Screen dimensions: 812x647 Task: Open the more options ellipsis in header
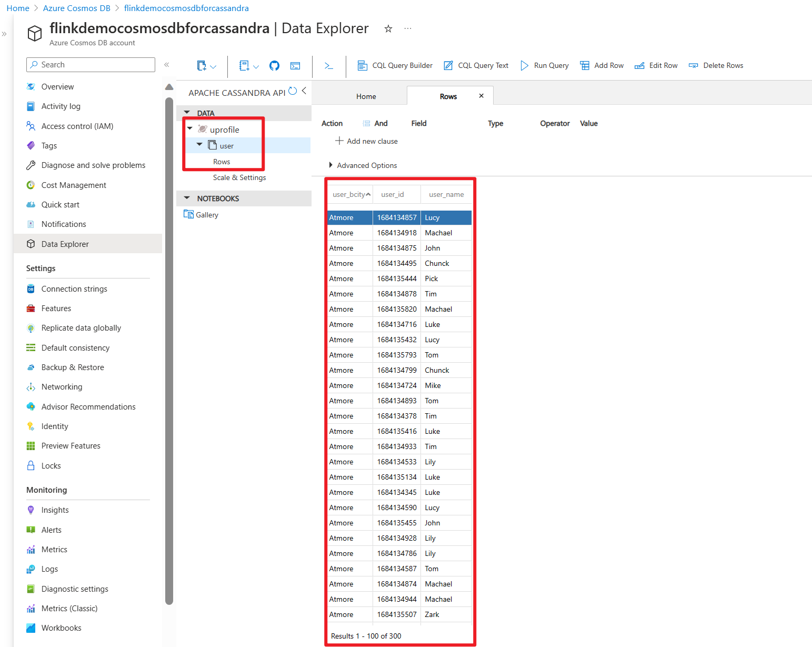(408, 28)
